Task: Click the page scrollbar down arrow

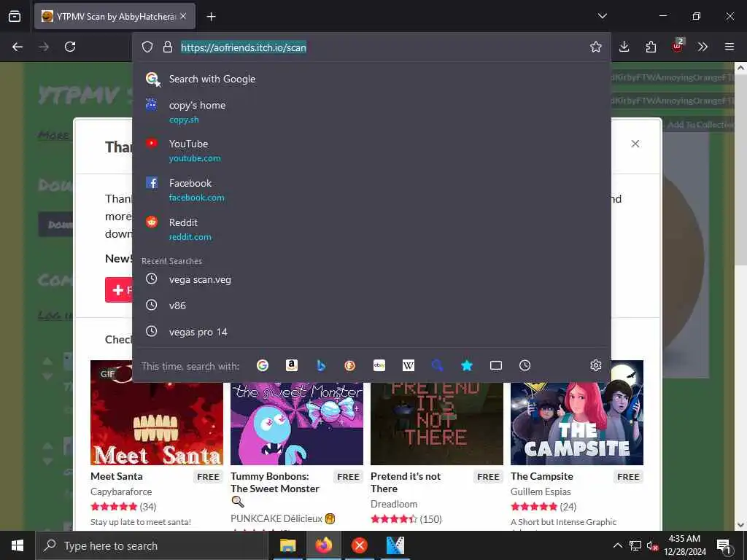Action: [740, 525]
